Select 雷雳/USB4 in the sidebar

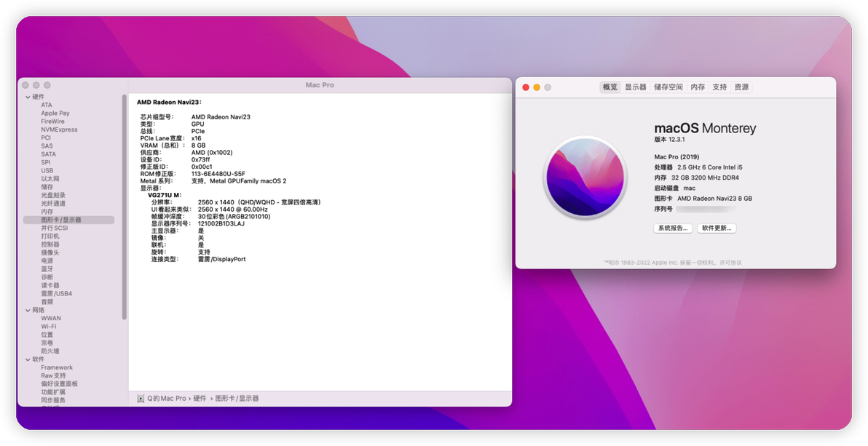coord(57,294)
